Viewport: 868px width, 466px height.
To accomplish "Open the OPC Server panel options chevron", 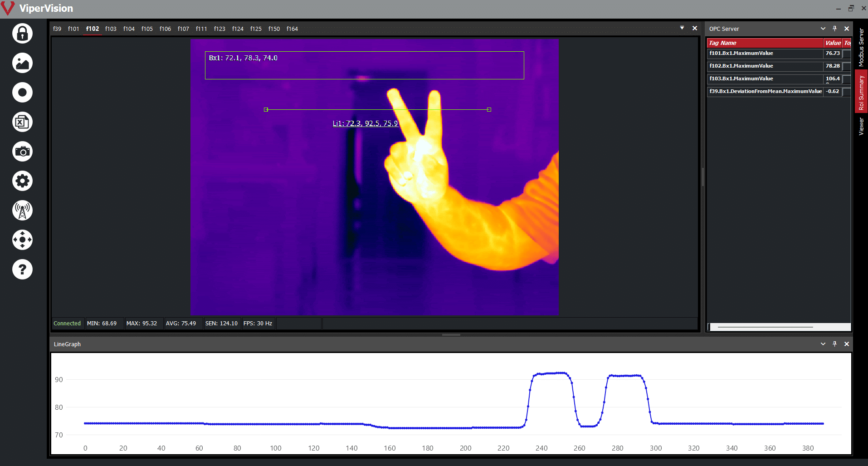I will [823, 29].
